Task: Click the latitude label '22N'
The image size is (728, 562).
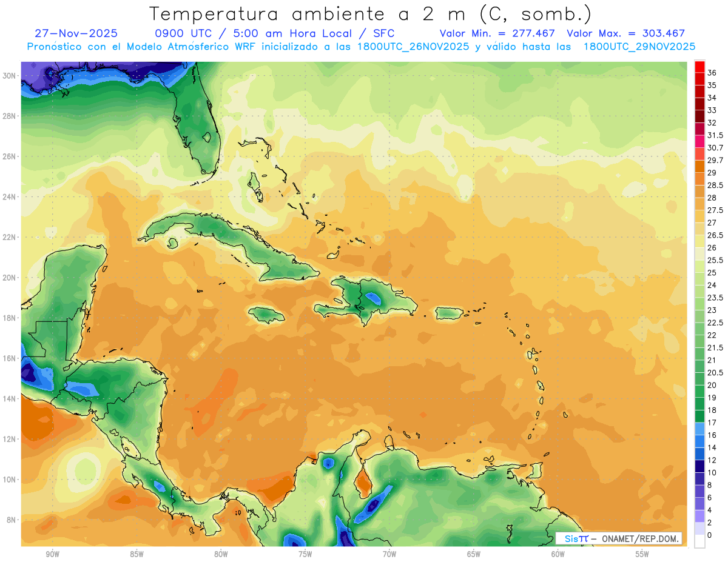Action: click(10, 237)
